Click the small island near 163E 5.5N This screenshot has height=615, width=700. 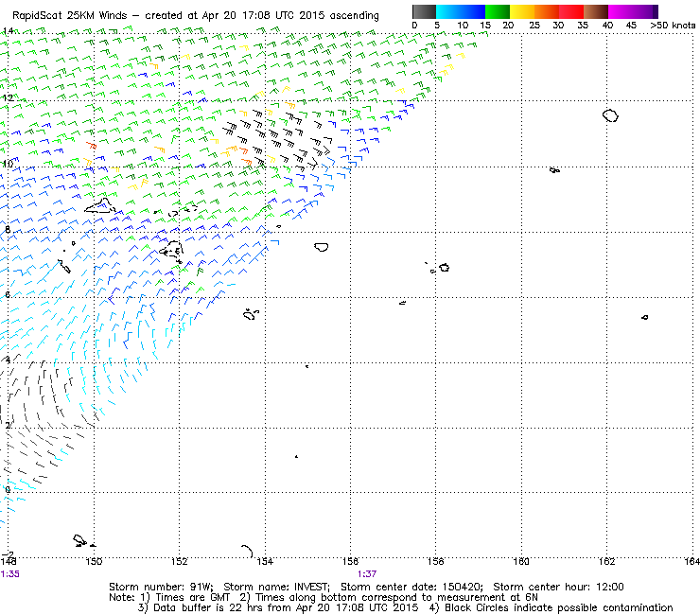click(644, 318)
